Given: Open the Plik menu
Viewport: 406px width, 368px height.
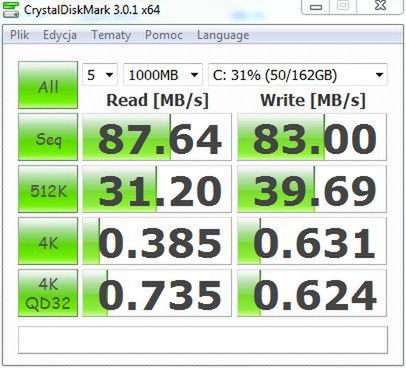Looking at the screenshot, I should [19, 35].
